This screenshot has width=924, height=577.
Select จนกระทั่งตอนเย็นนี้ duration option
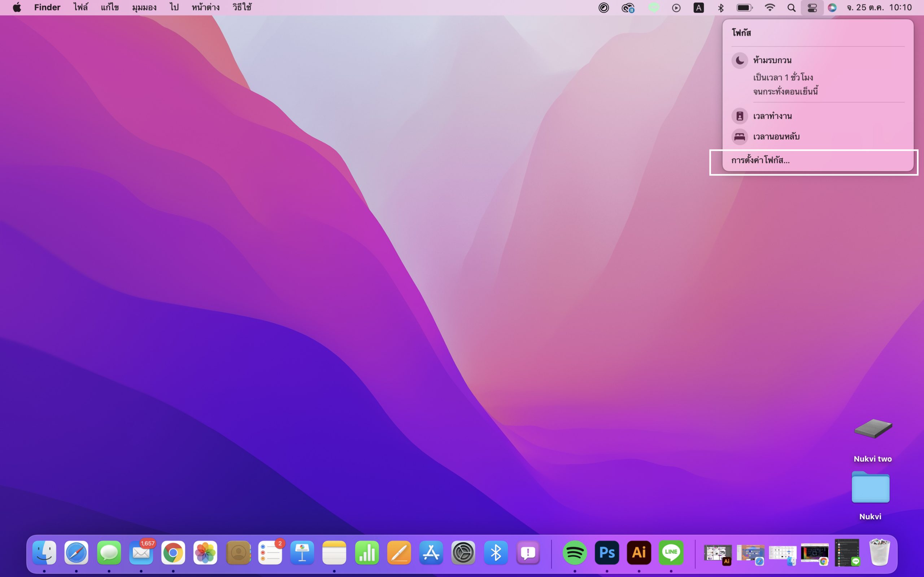pos(785,92)
